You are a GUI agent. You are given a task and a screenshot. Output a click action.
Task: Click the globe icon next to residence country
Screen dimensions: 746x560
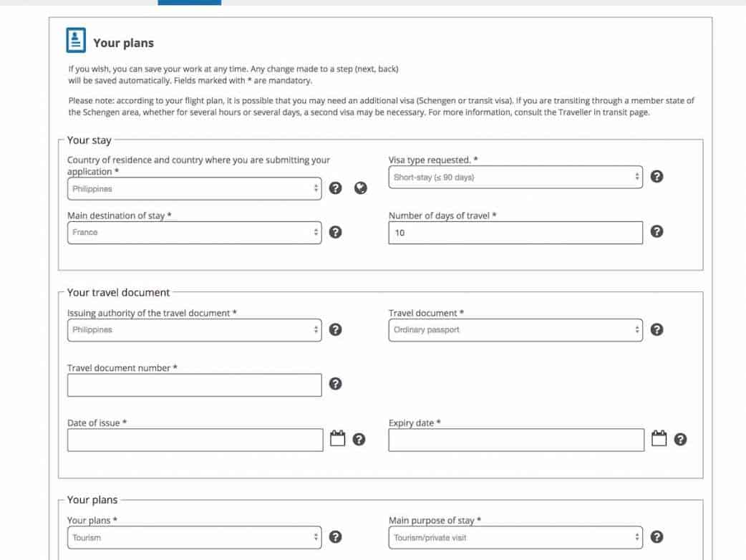point(361,188)
